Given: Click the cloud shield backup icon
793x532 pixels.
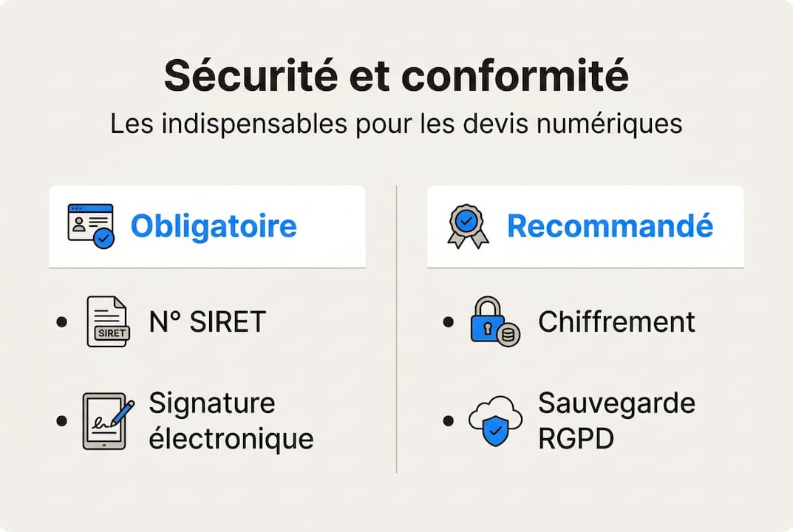Looking at the screenshot, I should (495, 422).
